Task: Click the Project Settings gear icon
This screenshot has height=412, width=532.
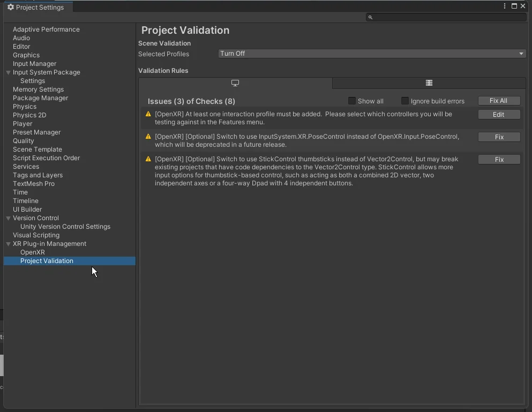Action: (x=11, y=8)
